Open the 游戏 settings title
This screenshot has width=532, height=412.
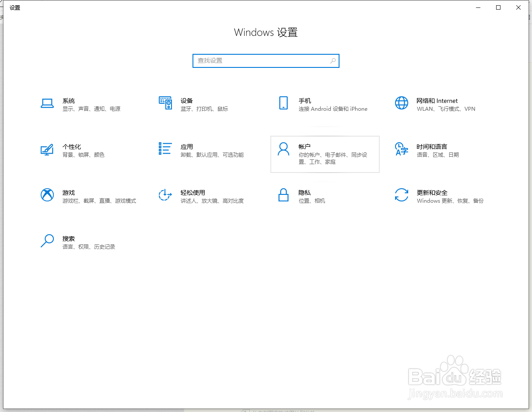(x=69, y=193)
